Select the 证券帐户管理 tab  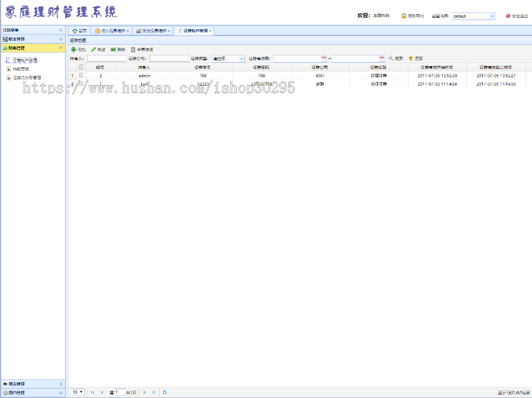coord(194,31)
